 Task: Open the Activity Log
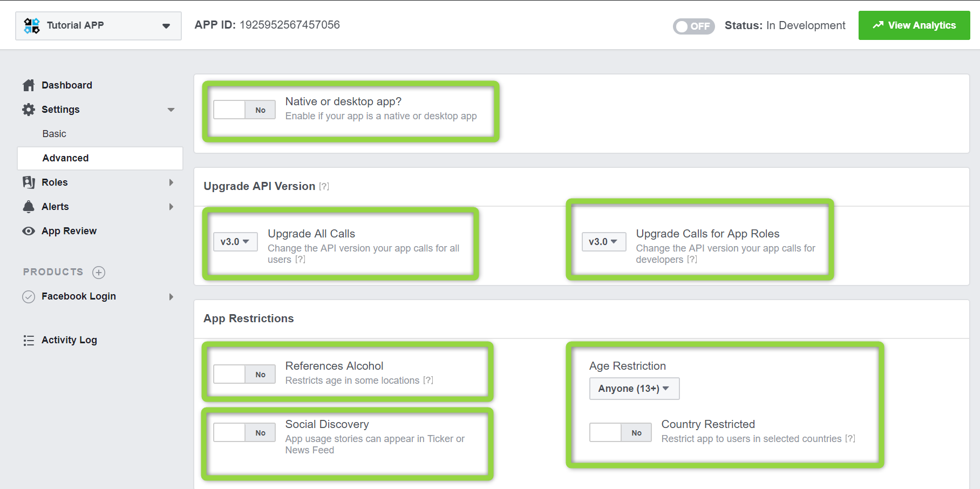pos(69,340)
